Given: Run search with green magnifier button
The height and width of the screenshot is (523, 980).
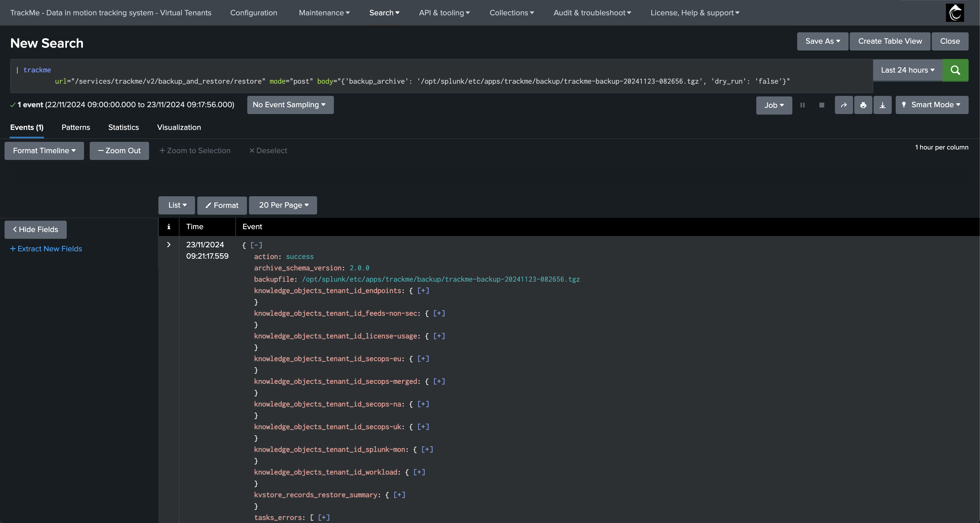Looking at the screenshot, I should point(955,70).
